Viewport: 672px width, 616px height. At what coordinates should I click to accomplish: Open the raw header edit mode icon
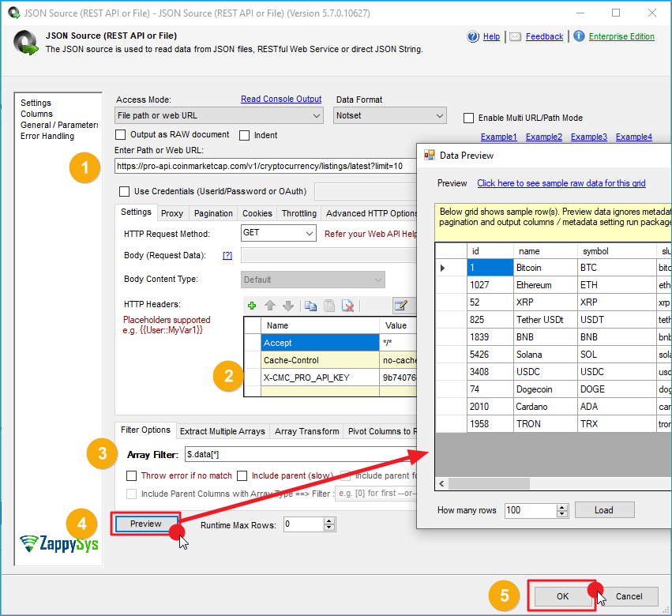(400, 305)
